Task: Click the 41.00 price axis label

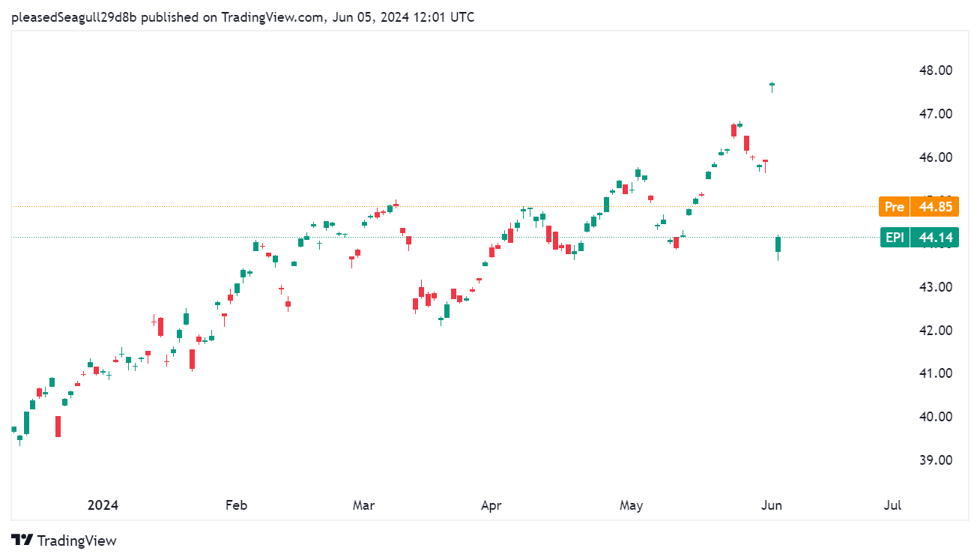Action: point(936,373)
